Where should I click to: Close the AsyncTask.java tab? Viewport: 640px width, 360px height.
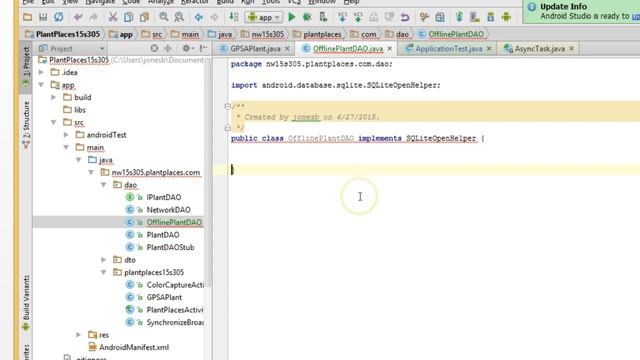[x=571, y=49]
